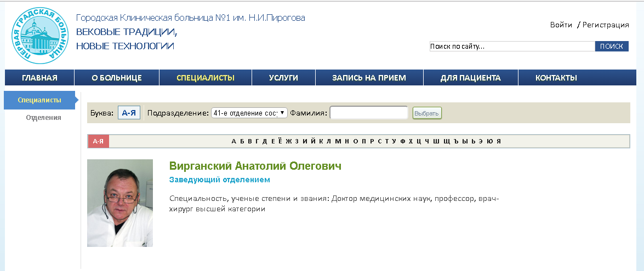Image resolution: width=644 pixels, height=271 pixels.
Task: Filter by letter Л
Action: point(328,141)
